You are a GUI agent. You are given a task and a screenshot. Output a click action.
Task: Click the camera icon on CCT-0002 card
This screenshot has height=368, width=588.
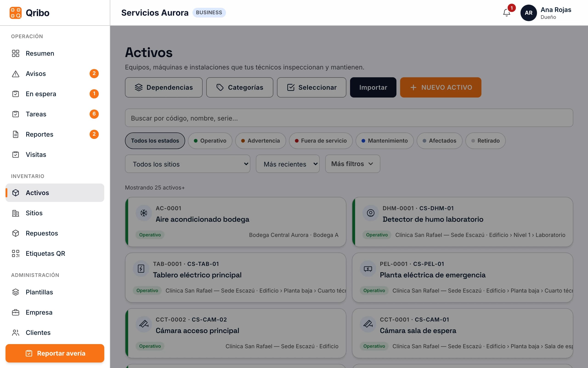tap(144, 324)
